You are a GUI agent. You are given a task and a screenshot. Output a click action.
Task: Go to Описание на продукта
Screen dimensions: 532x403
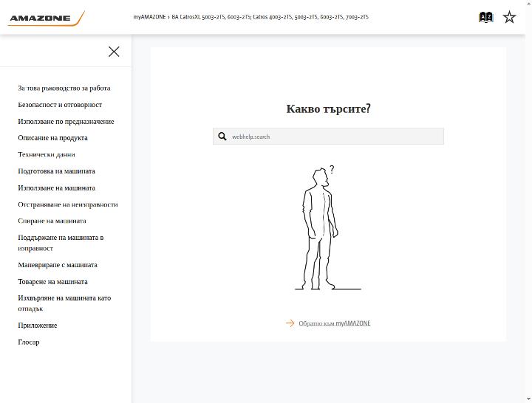52,138
